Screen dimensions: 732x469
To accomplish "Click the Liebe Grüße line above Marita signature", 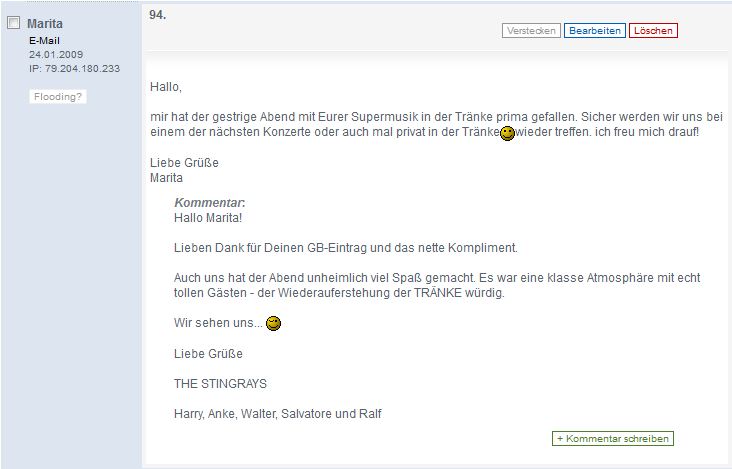I will pos(184,163).
